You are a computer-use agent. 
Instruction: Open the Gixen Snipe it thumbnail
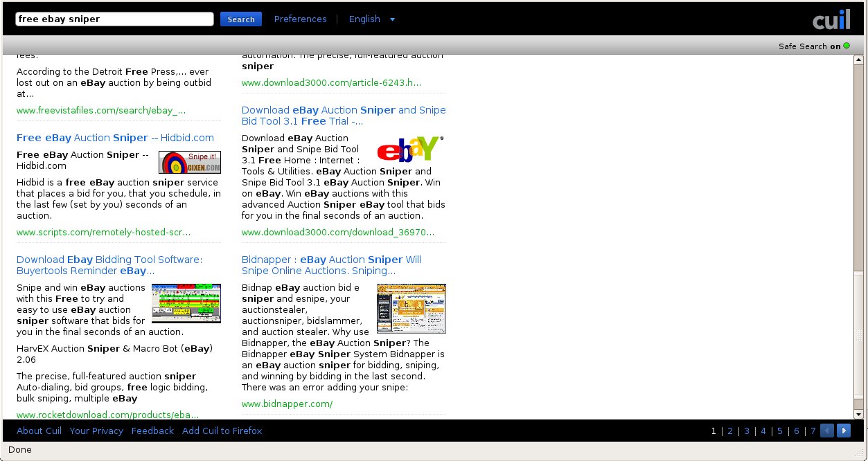[x=190, y=162]
